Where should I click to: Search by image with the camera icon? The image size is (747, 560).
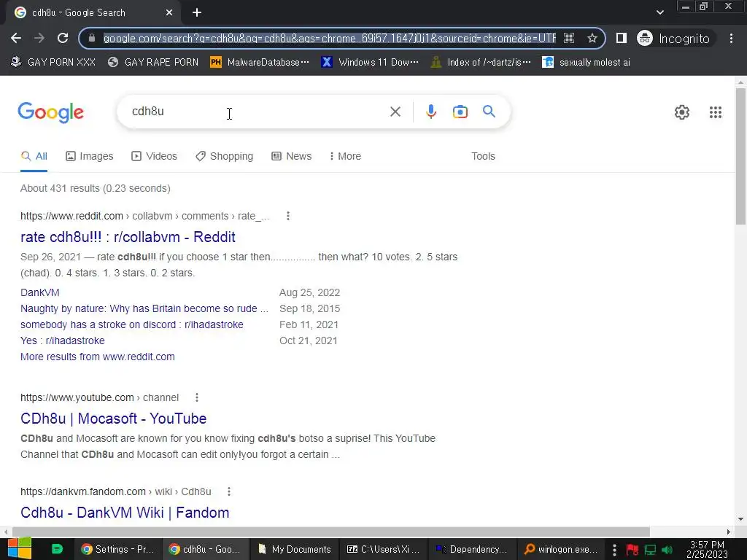[460, 112]
